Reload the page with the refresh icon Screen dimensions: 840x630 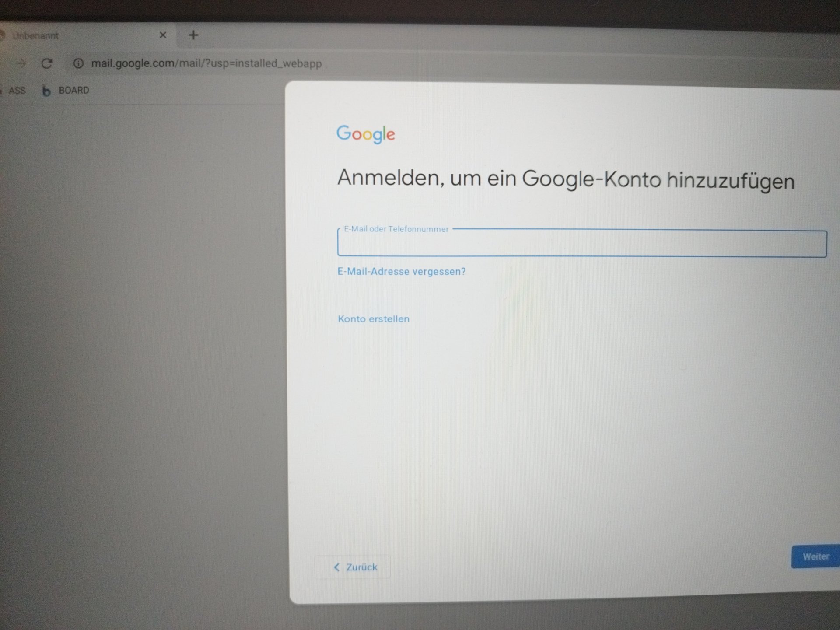(47, 63)
